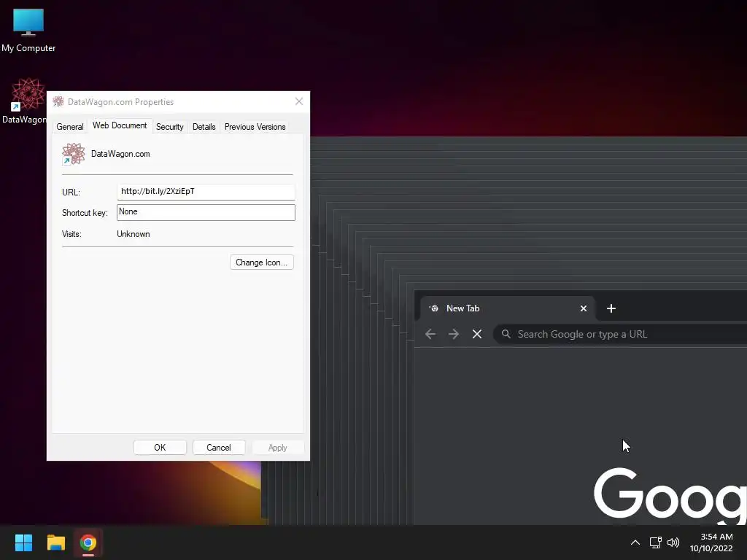Image resolution: width=747 pixels, height=560 pixels.
Task: Switch to the Security tab
Action: point(169,127)
